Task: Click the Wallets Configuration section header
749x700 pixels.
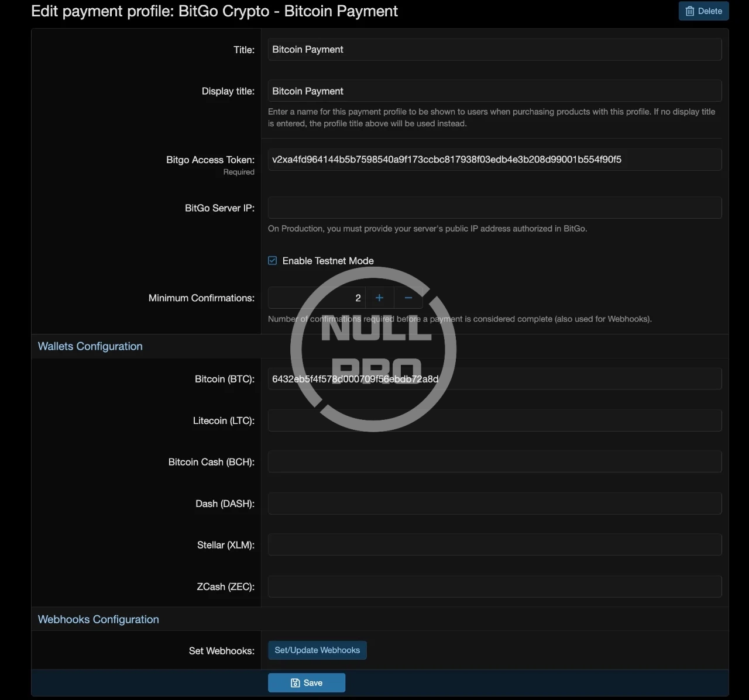Action: [x=90, y=346]
